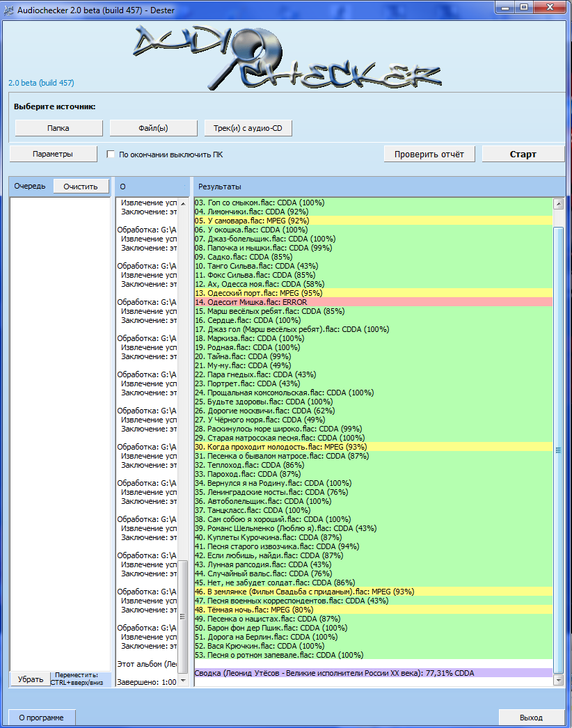Click Убрать to remove queue item
This screenshot has width=572, height=728.
click(x=31, y=679)
